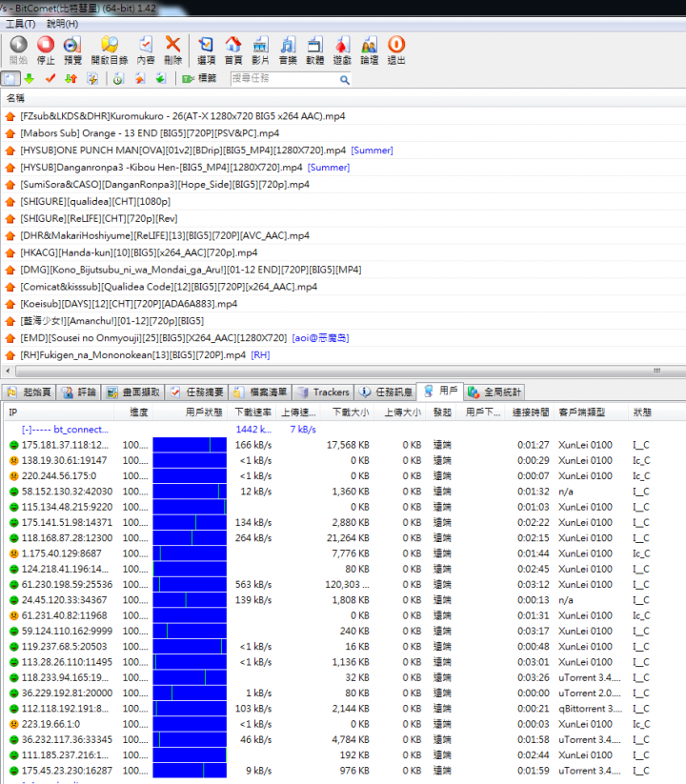Click the clock scheduler filter icon
This screenshot has width=686, height=784.
click(118, 78)
